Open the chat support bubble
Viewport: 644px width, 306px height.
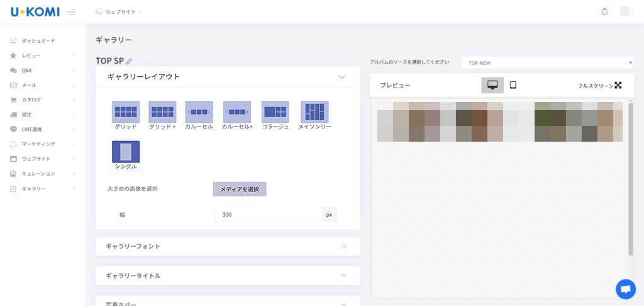click(626, 289)
